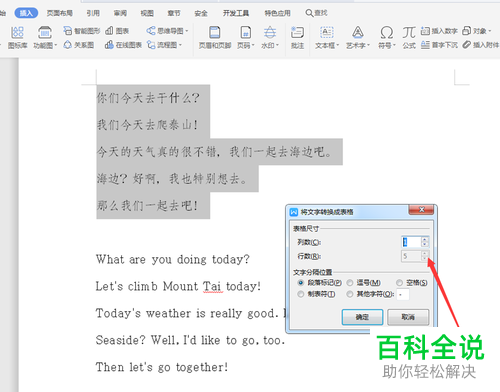Screen dimensions: 500x392
Task: Open the 开发工具 Developer tab
Action: [236, 13]
